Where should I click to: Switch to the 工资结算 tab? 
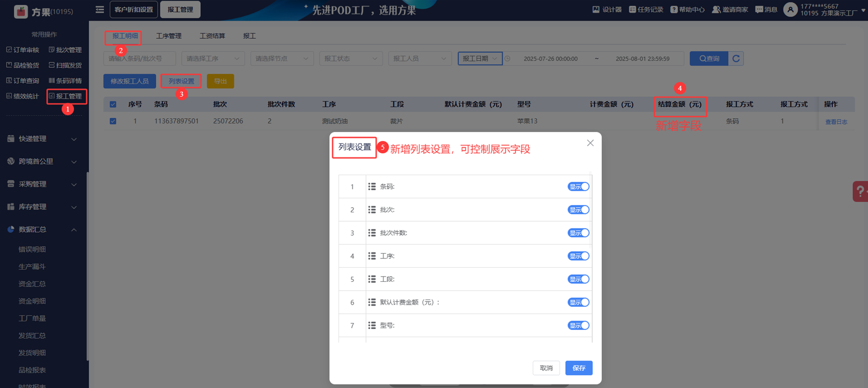212,36
